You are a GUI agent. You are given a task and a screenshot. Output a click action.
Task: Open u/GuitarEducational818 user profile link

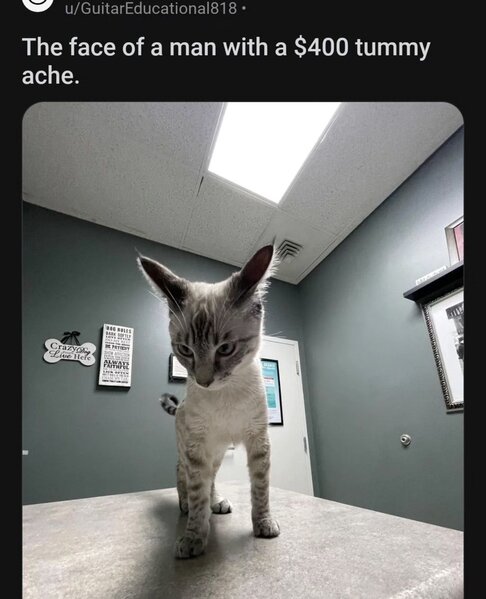[x=151, y=8]
